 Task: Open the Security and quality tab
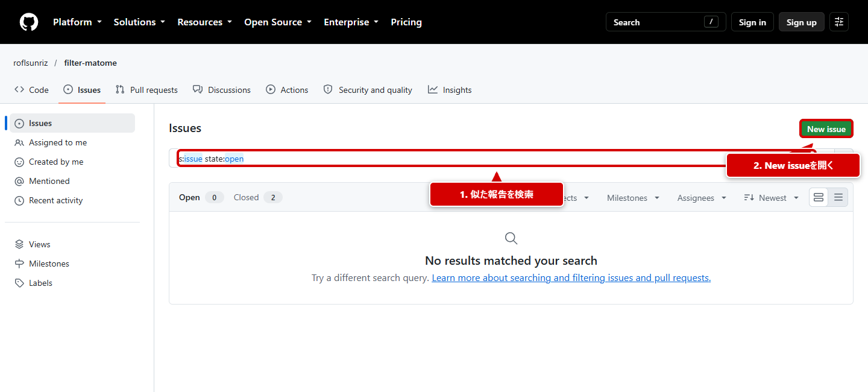368,90
